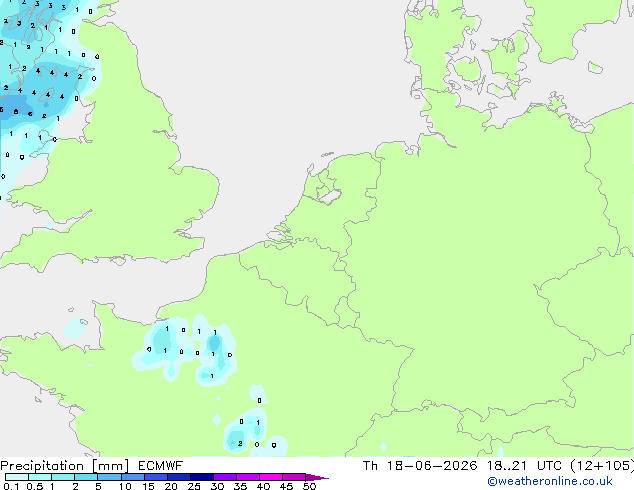Select the 0.1–0.5 mm legend color

coord(17,477)
